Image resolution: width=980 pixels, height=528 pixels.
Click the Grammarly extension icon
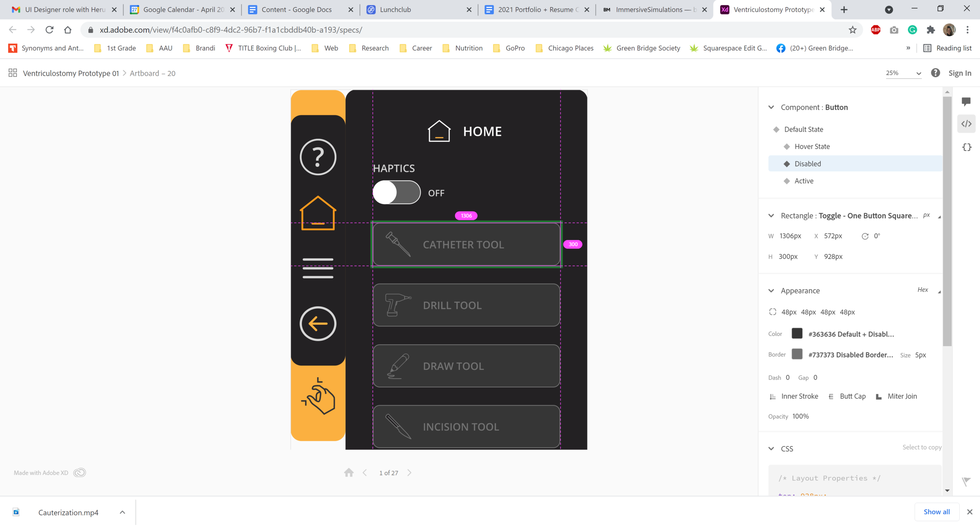[913, 30]
